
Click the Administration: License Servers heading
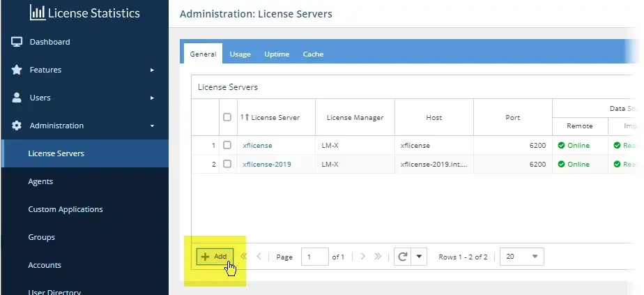pyautogui.click(x=256, y=13)
